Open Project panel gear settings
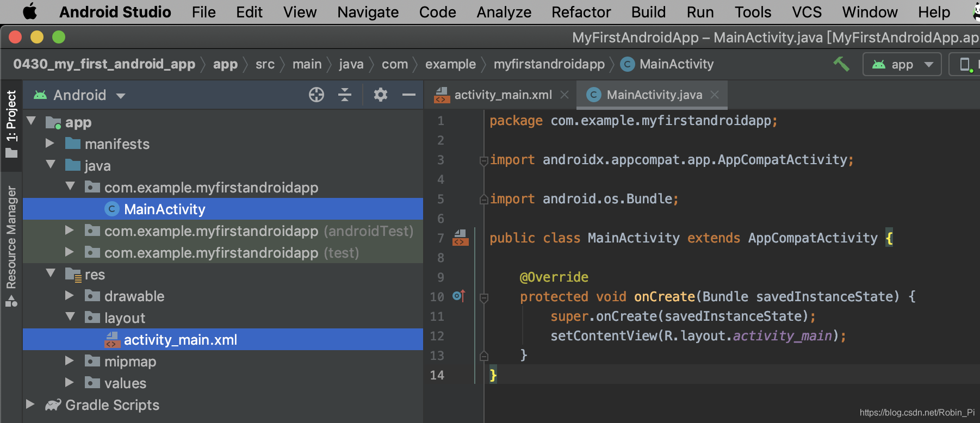 click(381, 95)
